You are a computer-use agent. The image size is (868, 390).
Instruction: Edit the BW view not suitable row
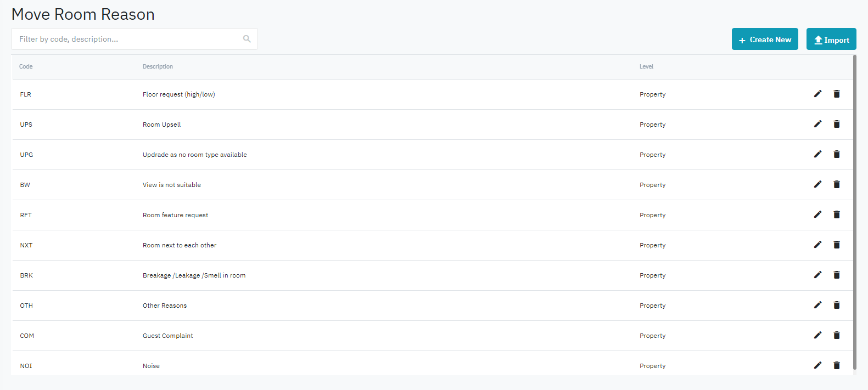click(x=817, y=184)
